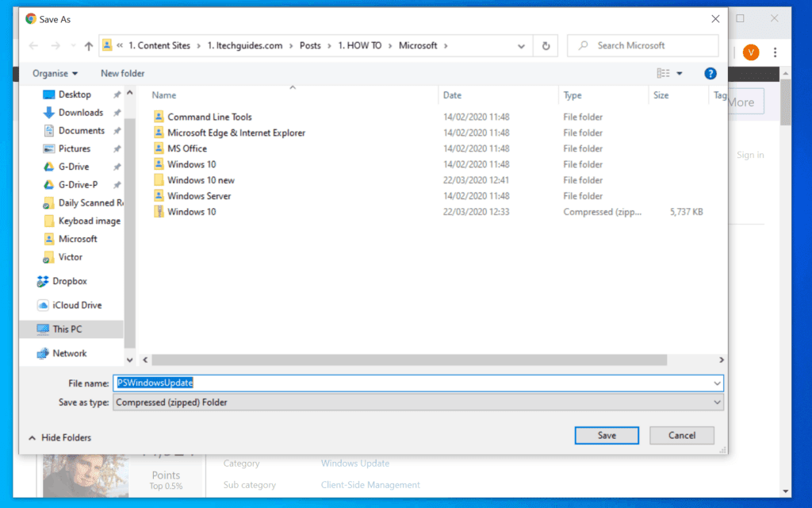Select the Command Line Tools folder
This screenshot has height=508, width=812.
[209, 117]
